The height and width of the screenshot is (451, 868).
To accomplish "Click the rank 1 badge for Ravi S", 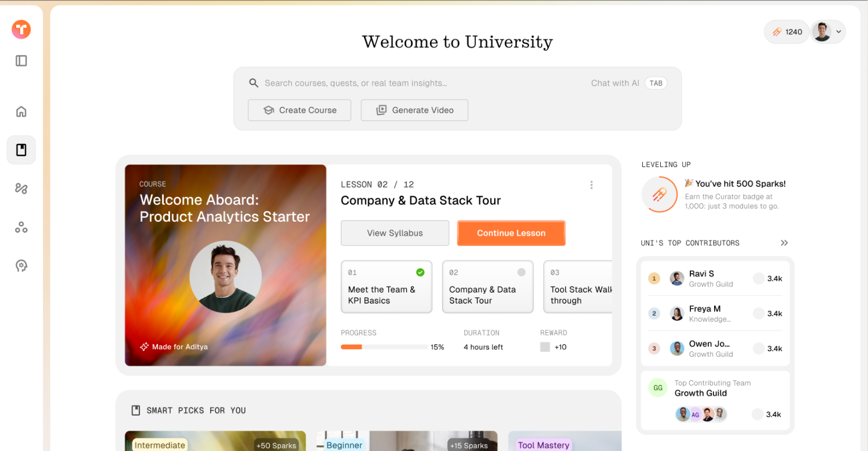I will coord(654,278).
